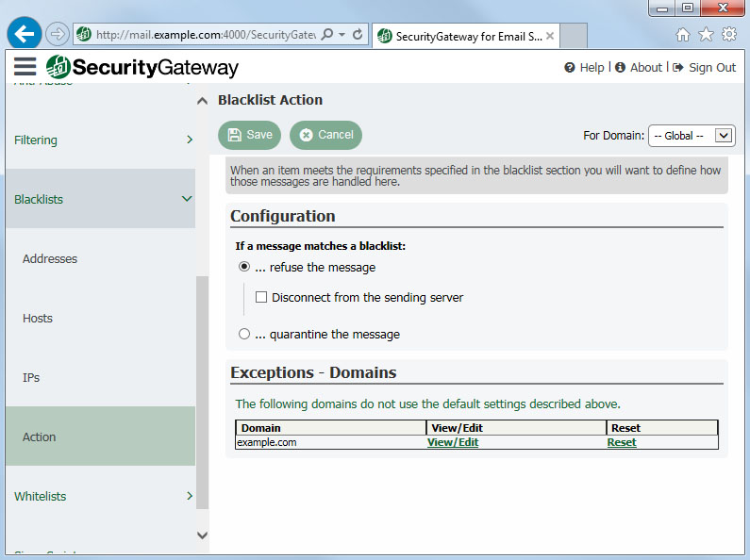Maximize the browser window
Screen dimensions: 750x560
pyautogui.click(x=688, y=8)
